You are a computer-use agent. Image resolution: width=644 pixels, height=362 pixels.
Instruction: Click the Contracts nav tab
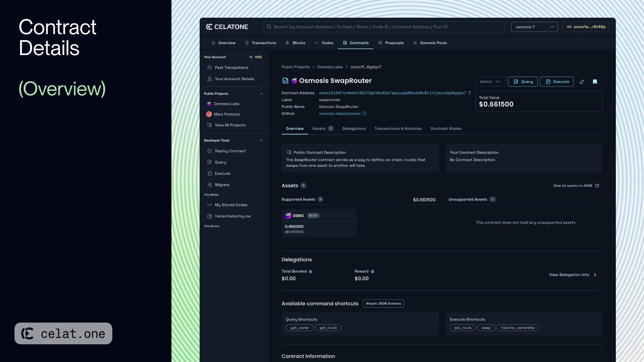[x=355, y=43]
